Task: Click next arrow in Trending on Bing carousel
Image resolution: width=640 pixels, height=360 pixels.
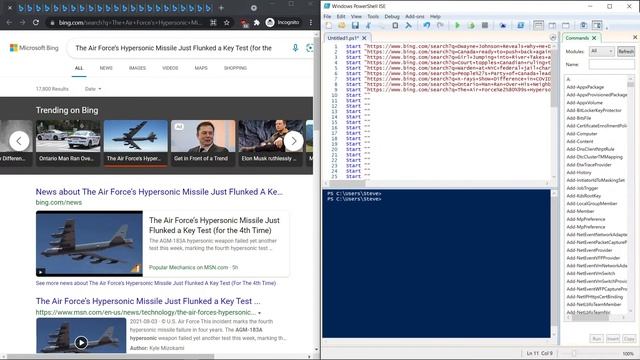Action: pyautogui.click(x=293, y=141)
